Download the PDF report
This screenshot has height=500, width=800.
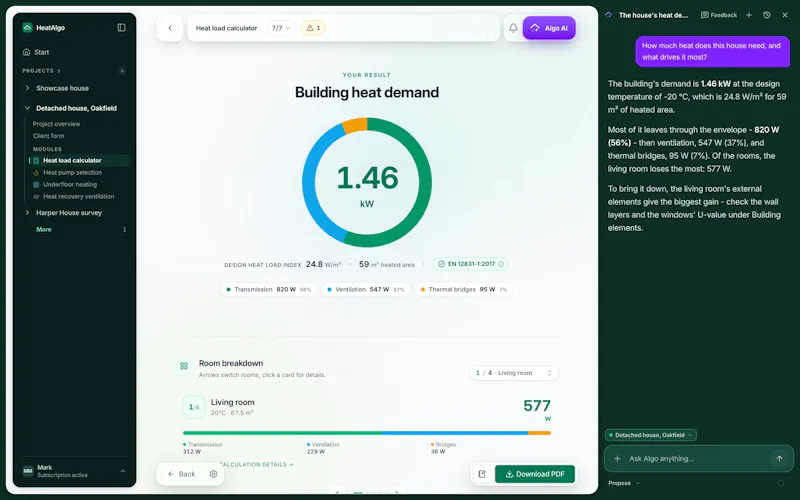coord(535,474)
